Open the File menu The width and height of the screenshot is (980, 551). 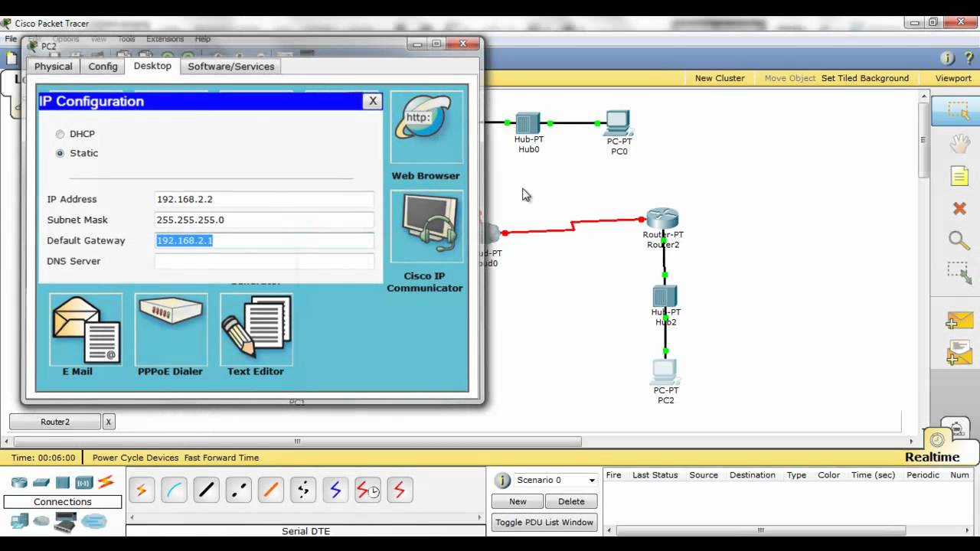pos(11,39)
